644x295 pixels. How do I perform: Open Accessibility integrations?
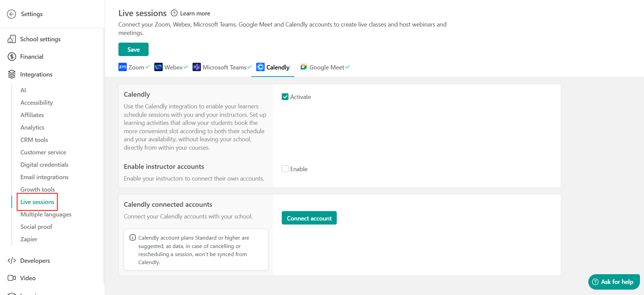(x=37, y=103)
